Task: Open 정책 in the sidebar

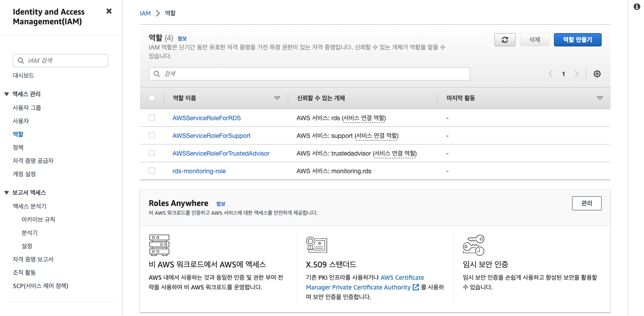Action: tap(18, 148)
